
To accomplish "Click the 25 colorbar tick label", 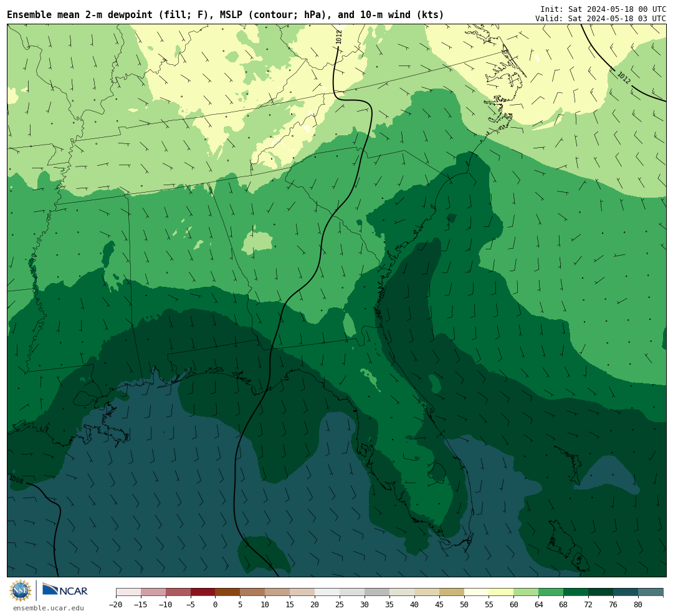I will (340, 605).
